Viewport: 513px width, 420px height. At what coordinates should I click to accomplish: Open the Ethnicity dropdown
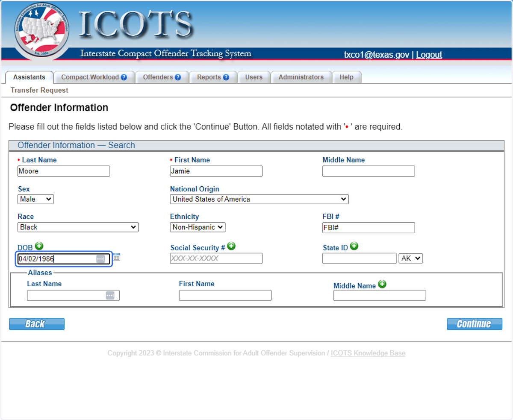pos(198,227)
